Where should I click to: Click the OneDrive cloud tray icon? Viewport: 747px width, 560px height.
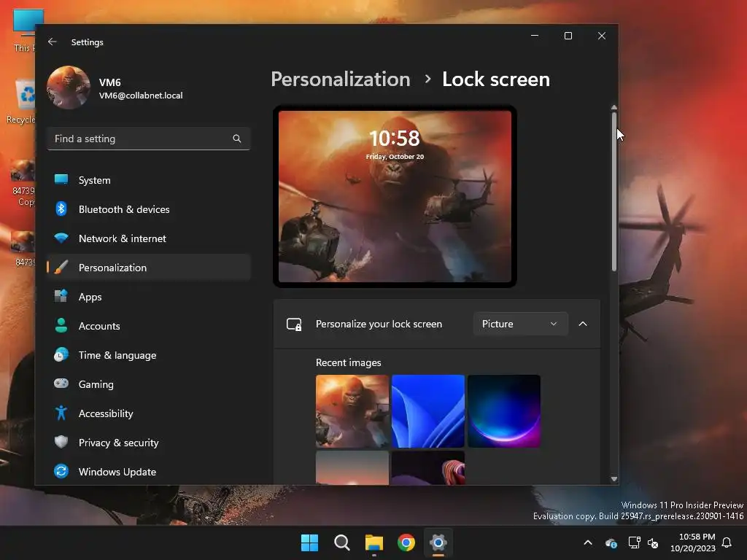611,543
